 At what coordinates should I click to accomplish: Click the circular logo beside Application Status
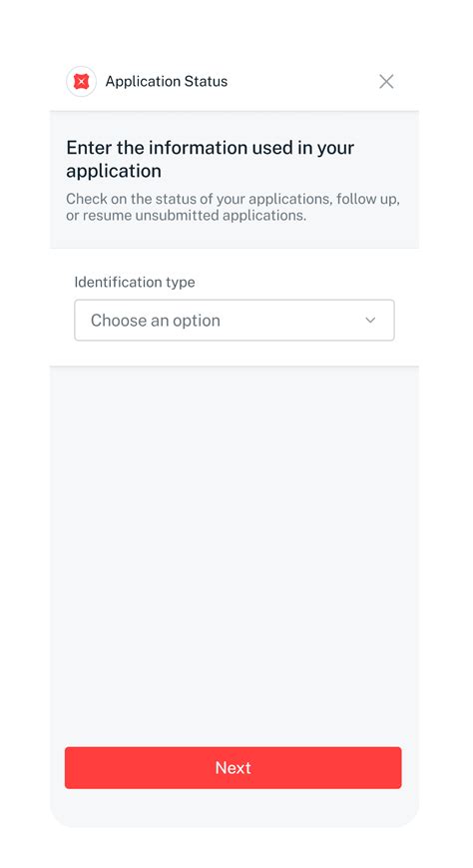(x=81, y=81)
